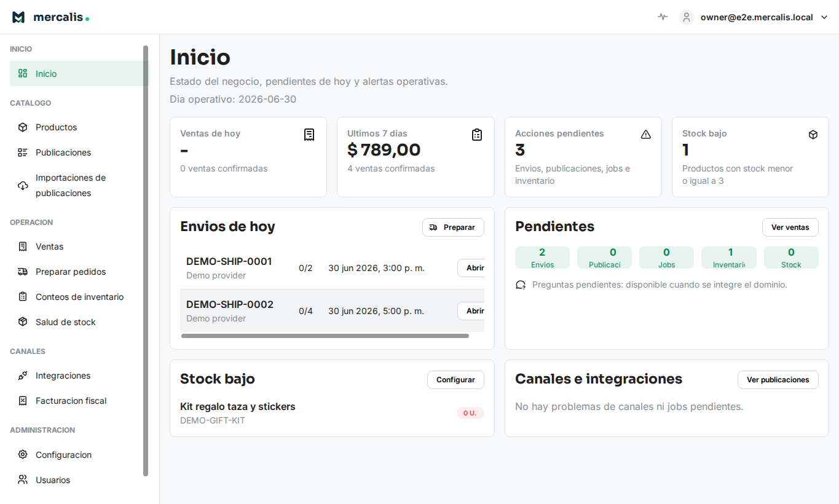Click the DEMO-SHIP-0001 shipment name

click(x=229, y=262)
